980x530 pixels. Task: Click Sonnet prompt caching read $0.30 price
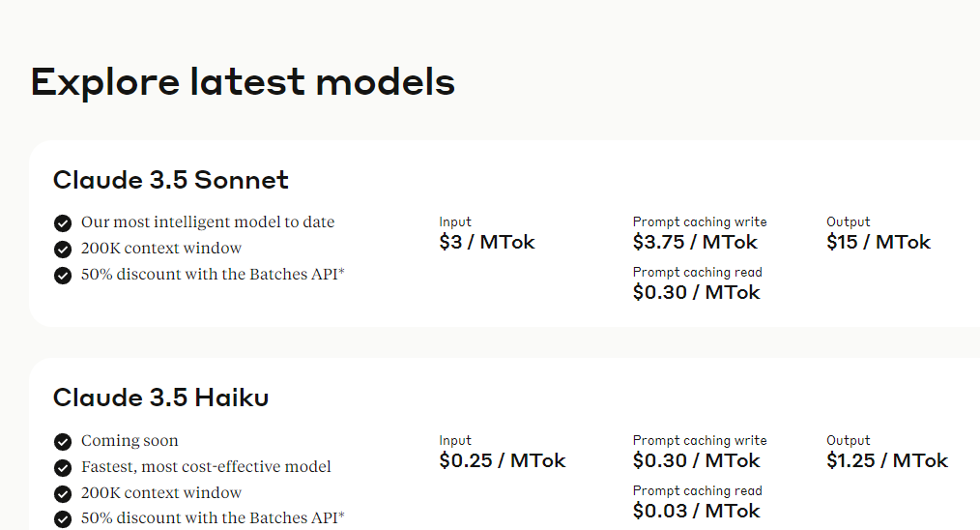coord(696,292)
